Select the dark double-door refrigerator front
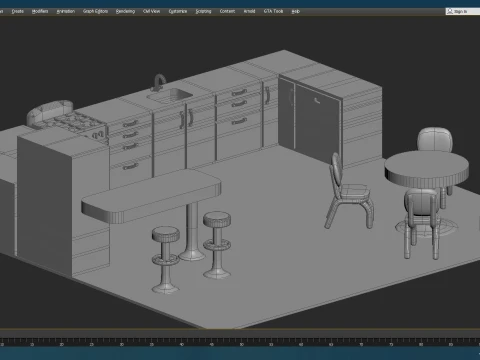The image size is (480, 360). [x=309, y=120]
